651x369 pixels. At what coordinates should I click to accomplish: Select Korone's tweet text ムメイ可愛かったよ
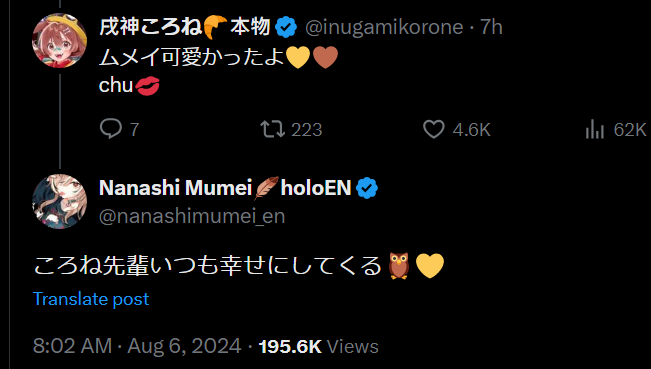[192, 56]
